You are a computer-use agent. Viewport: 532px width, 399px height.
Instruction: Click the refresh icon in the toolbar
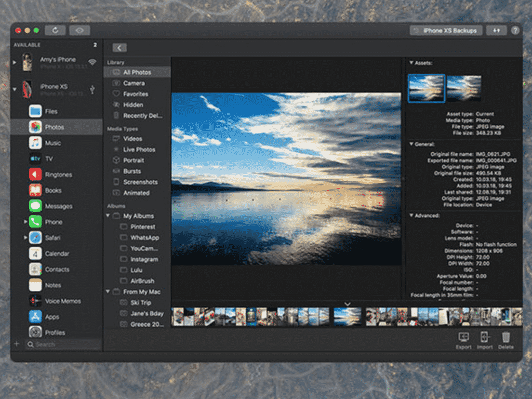point(56,30)
